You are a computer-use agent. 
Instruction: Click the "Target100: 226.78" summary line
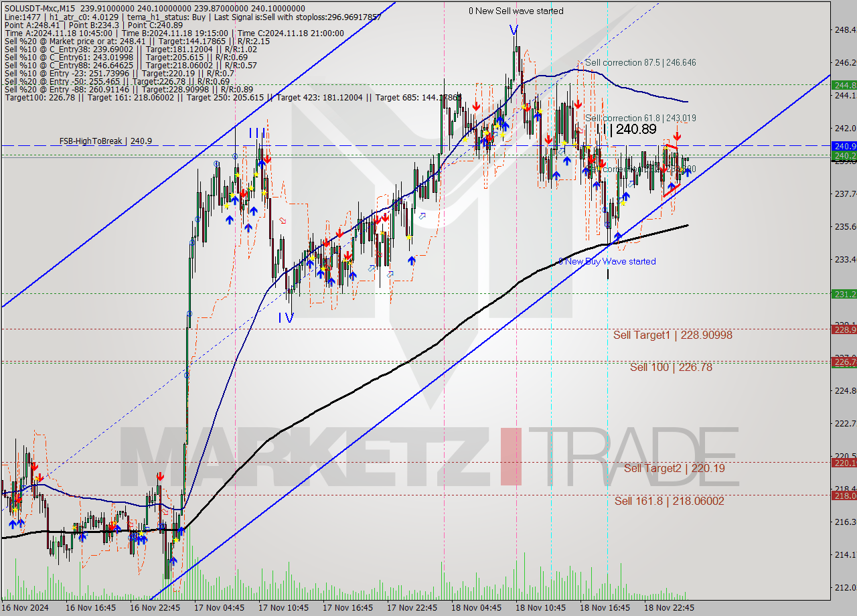pyautogui.click(x=232, y=98)
